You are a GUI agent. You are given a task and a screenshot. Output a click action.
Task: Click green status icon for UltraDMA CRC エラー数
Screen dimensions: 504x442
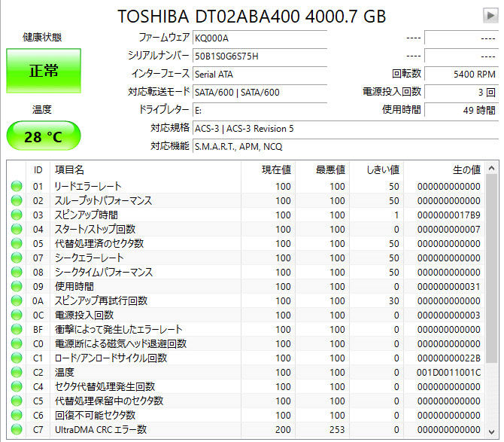coord(17,429)
